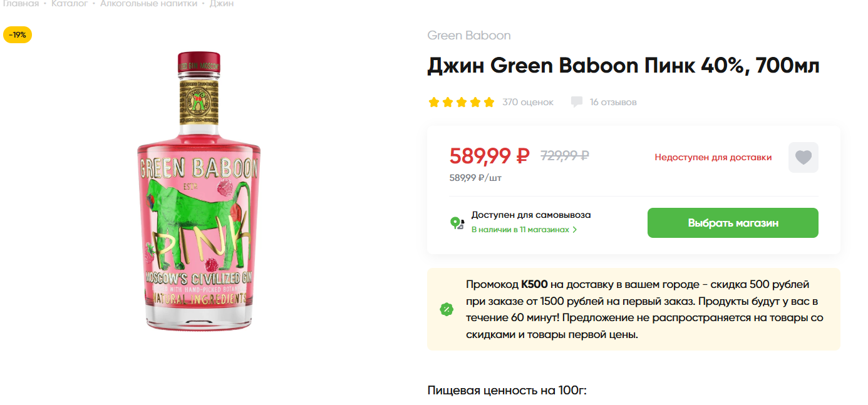This screenshot has width=868, height=405.
Task: Click the 589,99 ₽ red price
Action: point(490,155)
